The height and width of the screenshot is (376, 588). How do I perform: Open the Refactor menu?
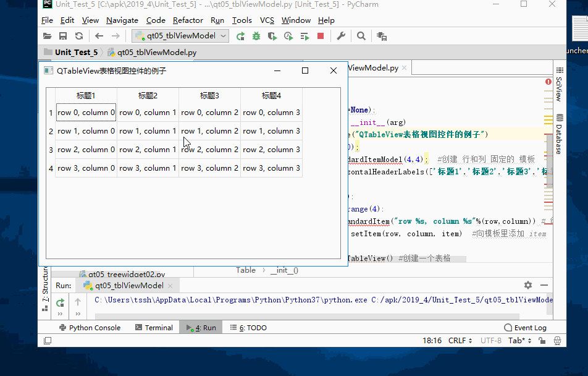[188, 20]
